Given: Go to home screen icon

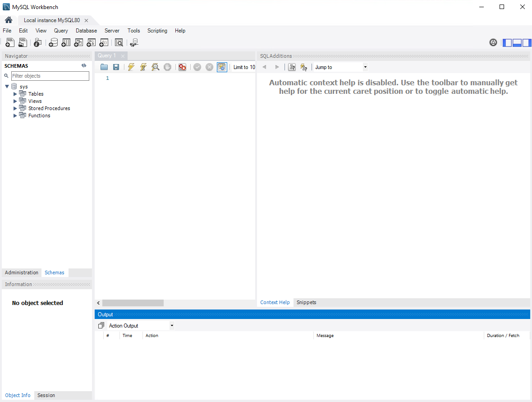Looking at the screenshot, I should click(x=9, y=20).
